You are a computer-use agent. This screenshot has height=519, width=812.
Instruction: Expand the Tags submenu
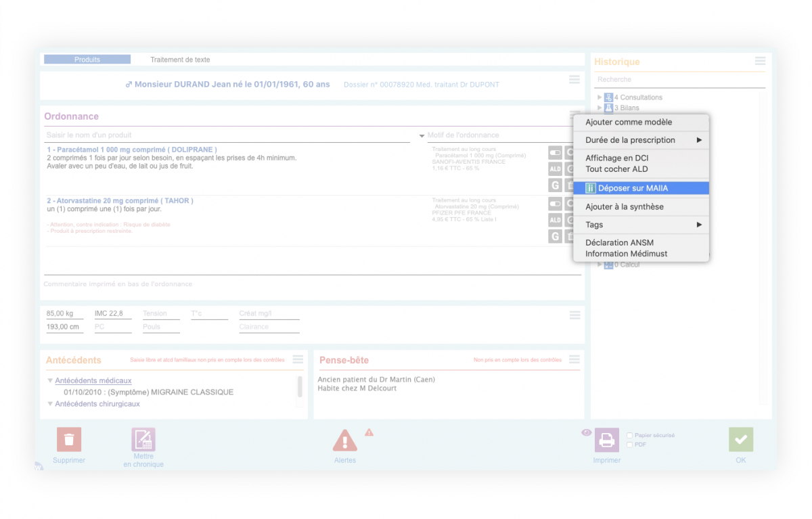[x=641, y=225]
